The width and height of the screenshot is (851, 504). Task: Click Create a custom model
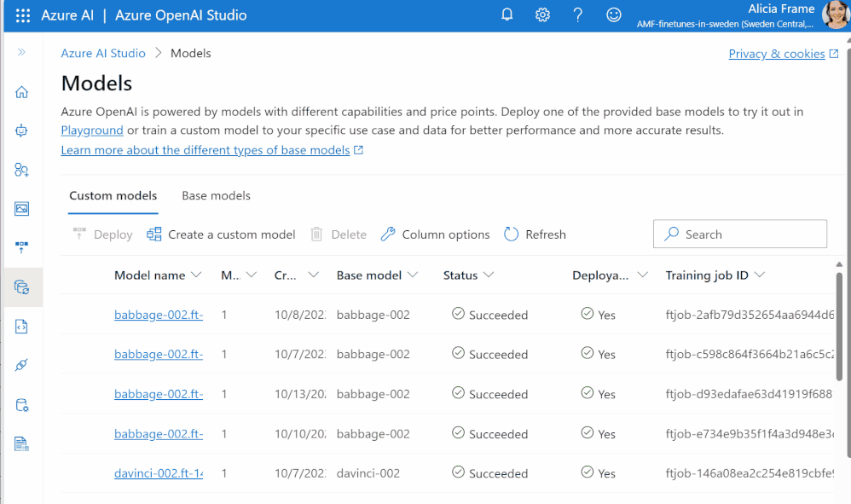(x=221, y=234)
